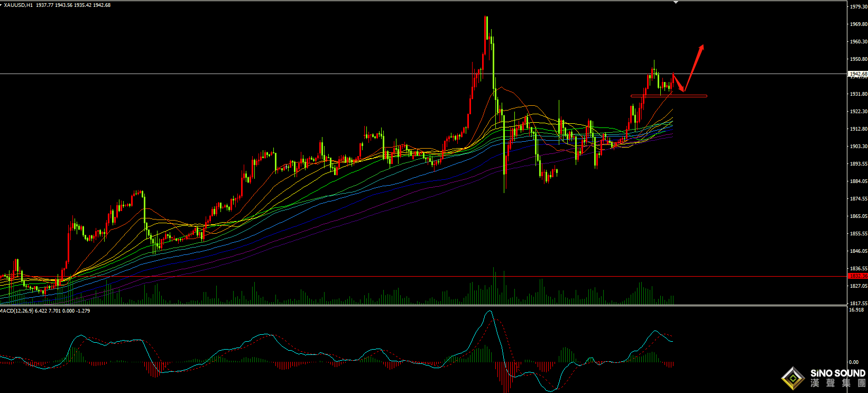This screenshot has height=393, width=868.
Task: Click the MACD(12,26,9) indicator label
Action: 16,311
